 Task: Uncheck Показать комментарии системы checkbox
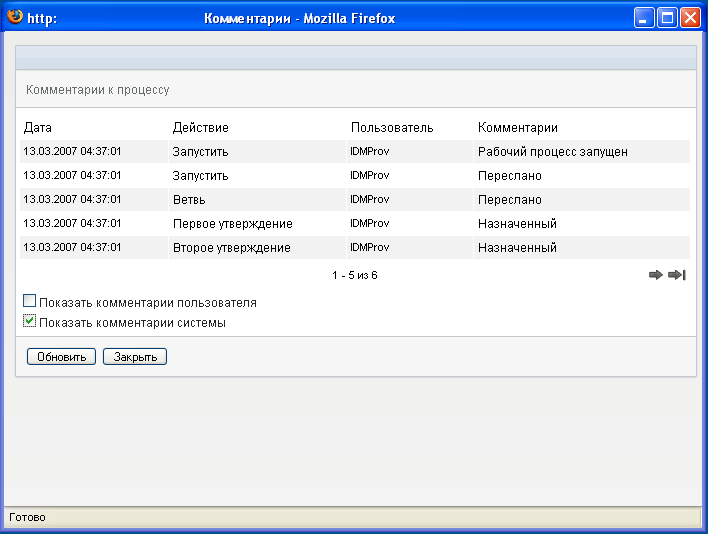tap(30, 322)
